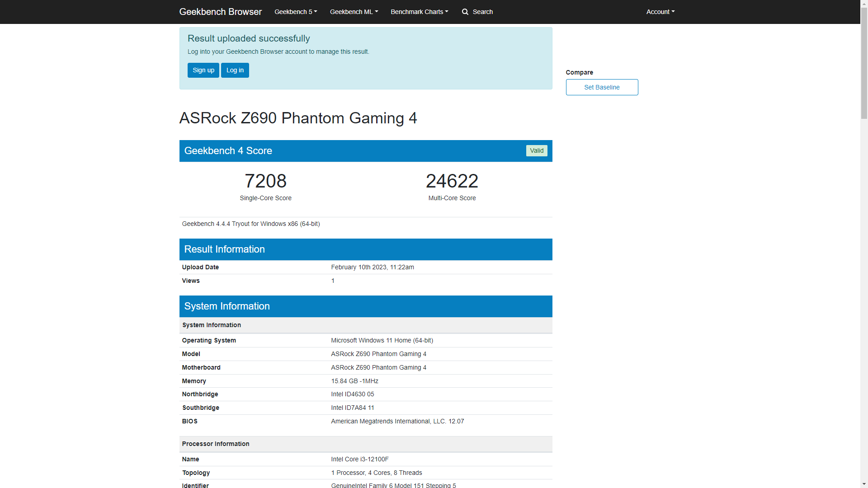
Task: Click the Processor Information subheading
Action: tap(216, 444)
